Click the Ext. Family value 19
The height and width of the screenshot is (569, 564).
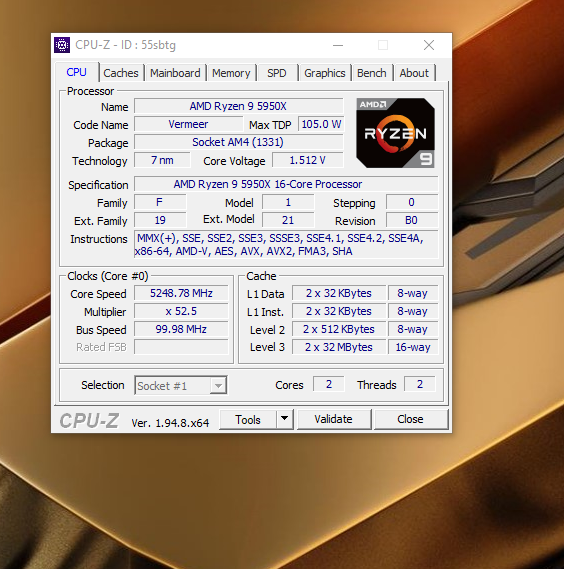click(160, 220)
